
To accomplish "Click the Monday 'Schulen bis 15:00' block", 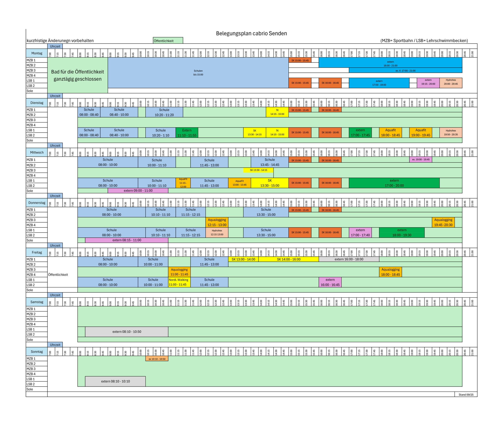I will pyautogui.click(x=198, y=73).
